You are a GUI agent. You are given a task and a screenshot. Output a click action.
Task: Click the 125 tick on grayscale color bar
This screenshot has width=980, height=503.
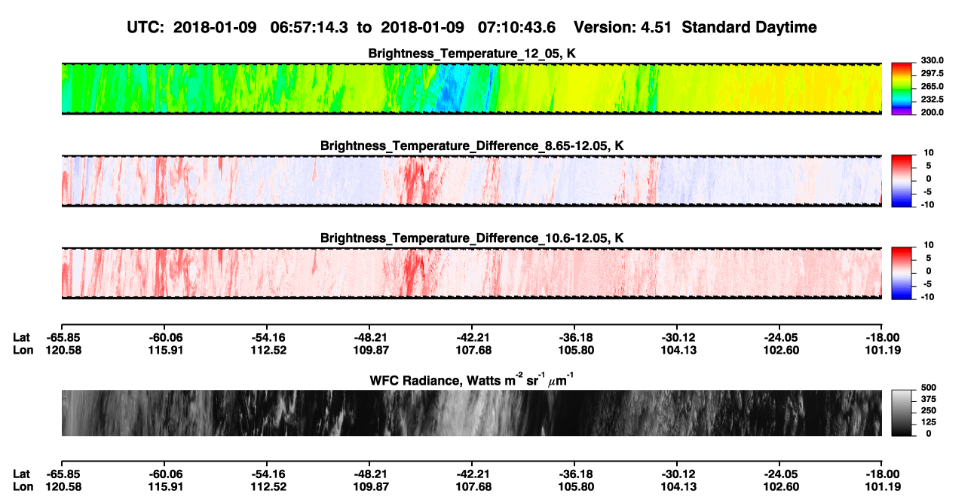(927, 422)
